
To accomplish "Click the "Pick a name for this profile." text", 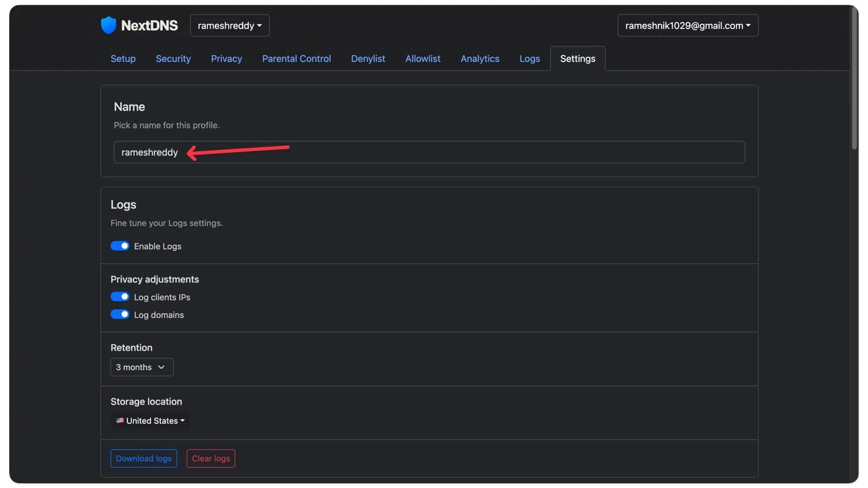I will 167,125.
